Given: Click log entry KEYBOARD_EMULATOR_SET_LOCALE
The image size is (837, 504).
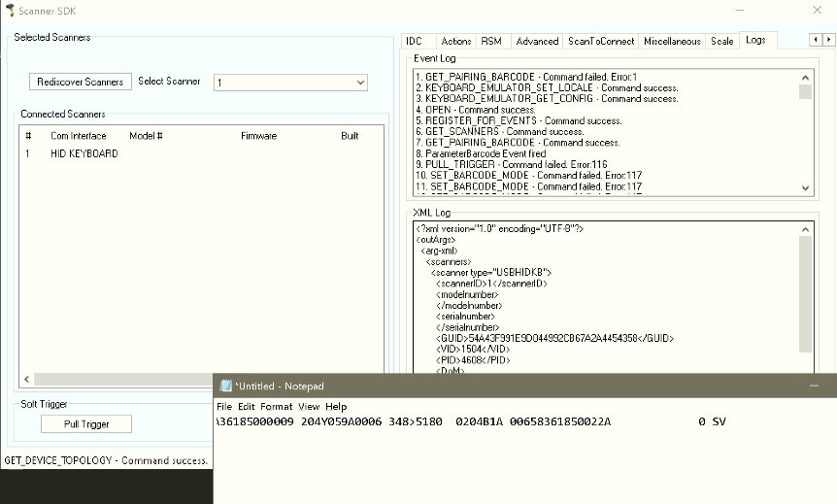Looking at the screenshot, I should click(x=547, y=88).
